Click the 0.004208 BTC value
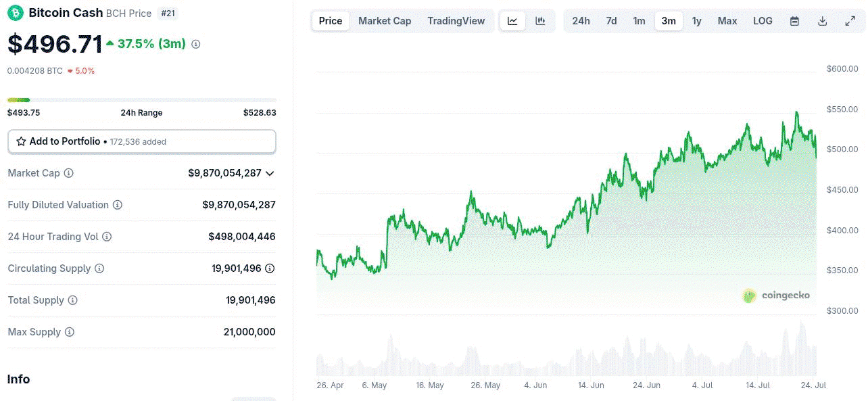 tap(35, 70)
